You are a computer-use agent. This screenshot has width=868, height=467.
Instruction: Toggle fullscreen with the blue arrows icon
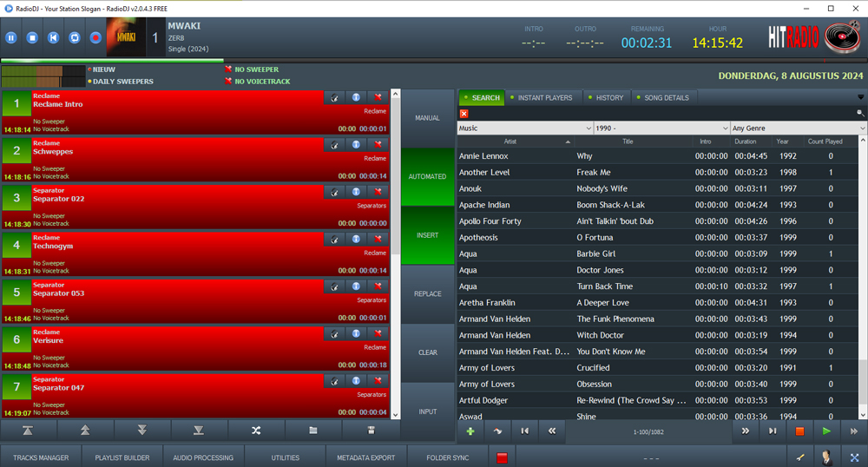[854, 457]
